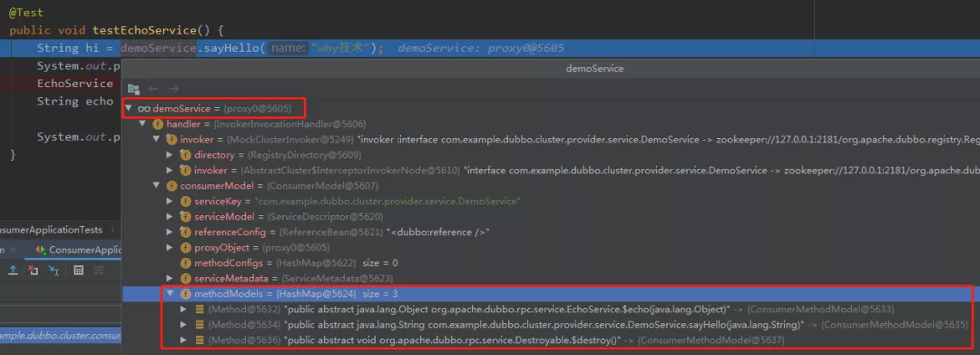Viewport: 980px width, 355px height.
Task: Click the String echo code line
Action: [75, 102]
